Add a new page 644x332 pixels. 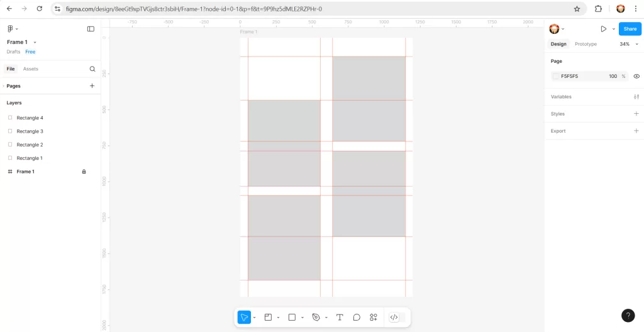tap(92, 86)
